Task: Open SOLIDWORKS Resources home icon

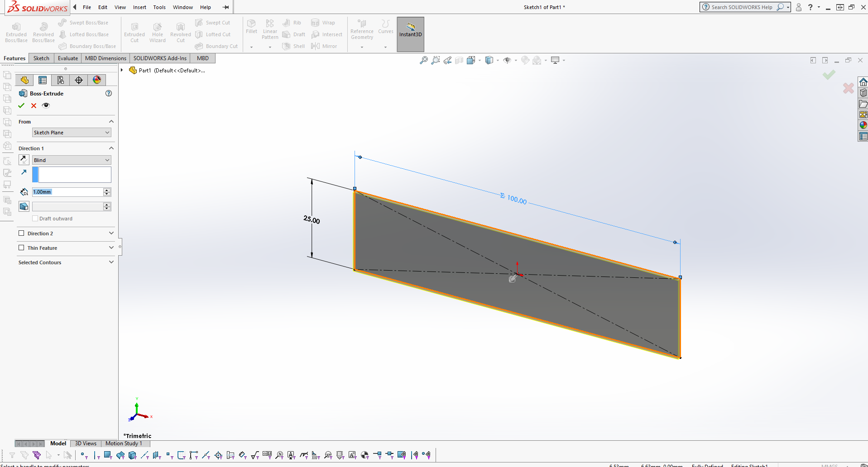Action: pos(863,82)
